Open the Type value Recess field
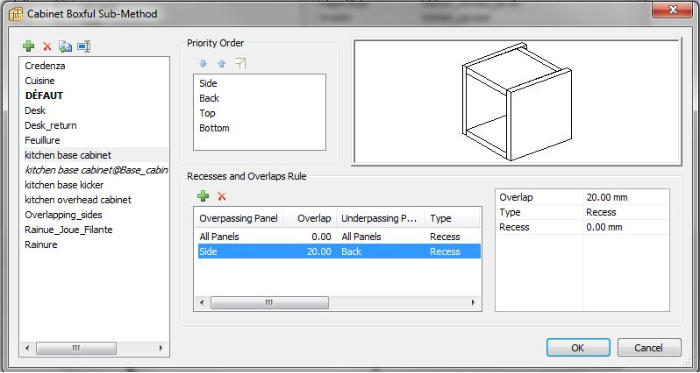This screenshot has height=373, width=700. point(626,212)
